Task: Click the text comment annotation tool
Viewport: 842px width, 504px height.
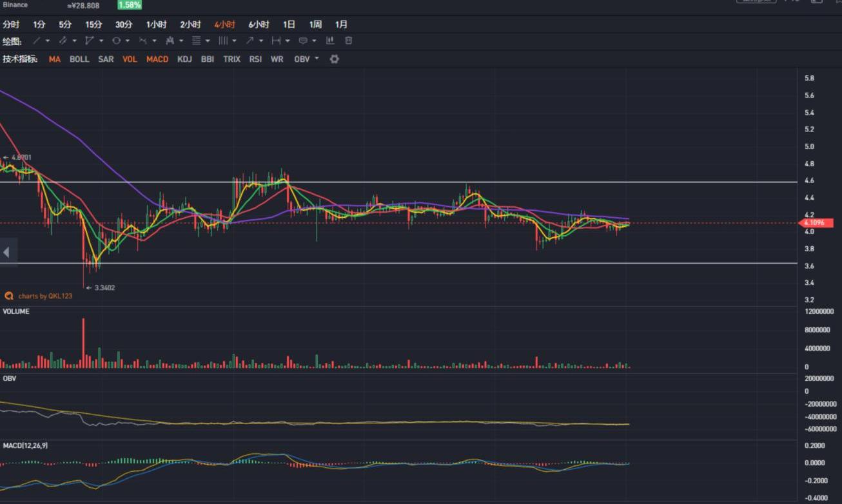Action: 303,41
